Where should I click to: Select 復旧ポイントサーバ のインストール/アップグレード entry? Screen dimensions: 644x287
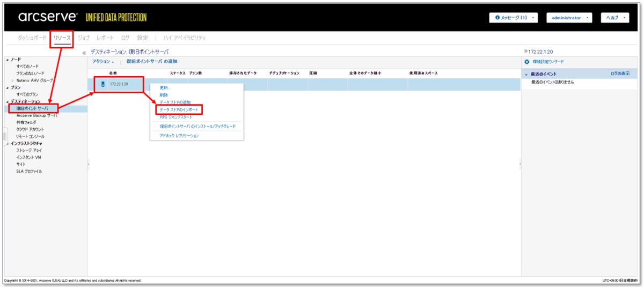click(196, 126)
